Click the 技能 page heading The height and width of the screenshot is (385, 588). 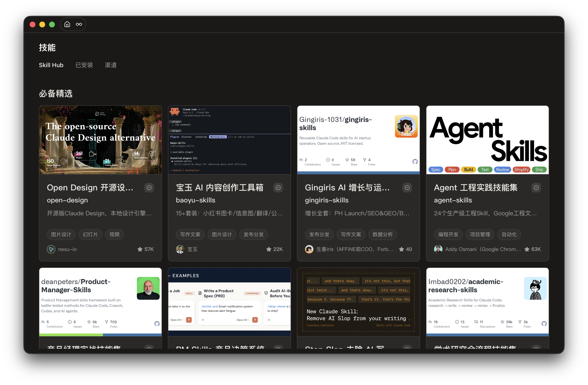click(x=47, y=47)
